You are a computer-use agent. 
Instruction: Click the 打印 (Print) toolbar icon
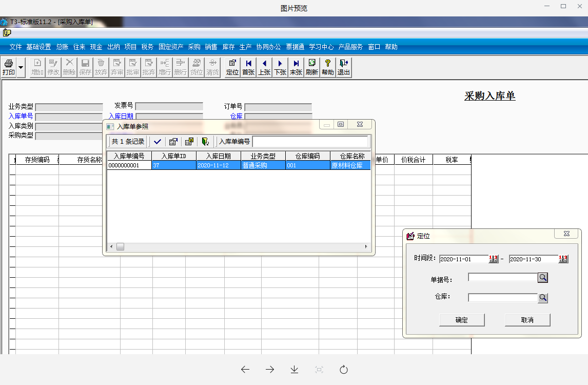point(9,68)
